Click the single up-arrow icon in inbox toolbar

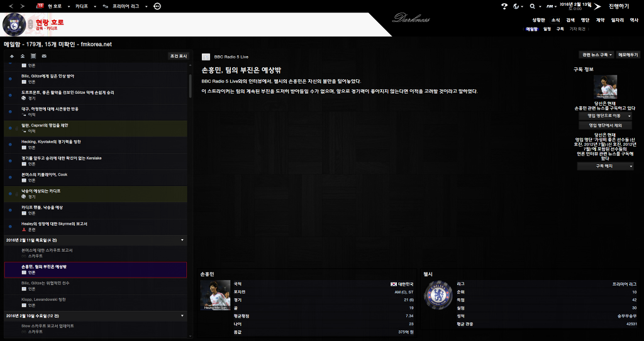click(x=12, y=56)
